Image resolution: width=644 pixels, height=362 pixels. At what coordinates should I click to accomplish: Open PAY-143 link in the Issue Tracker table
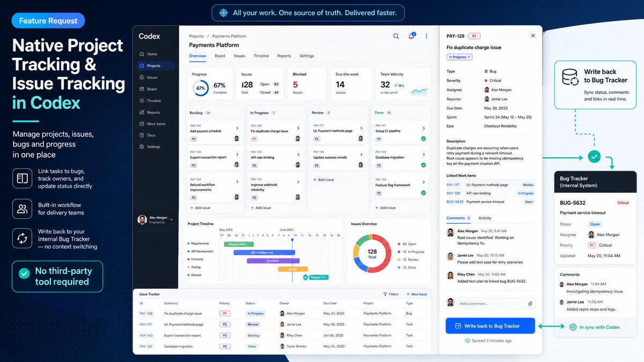(x=146, y=335)
